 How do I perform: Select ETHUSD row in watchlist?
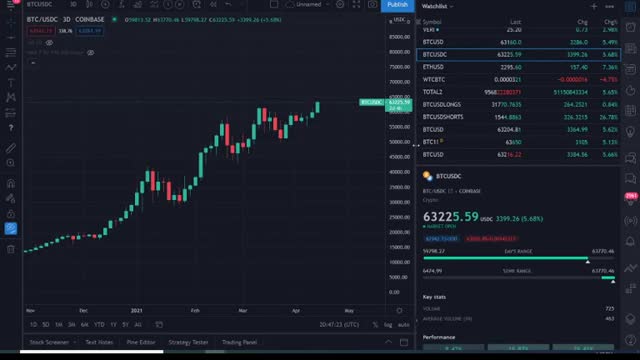click(518, 67)
